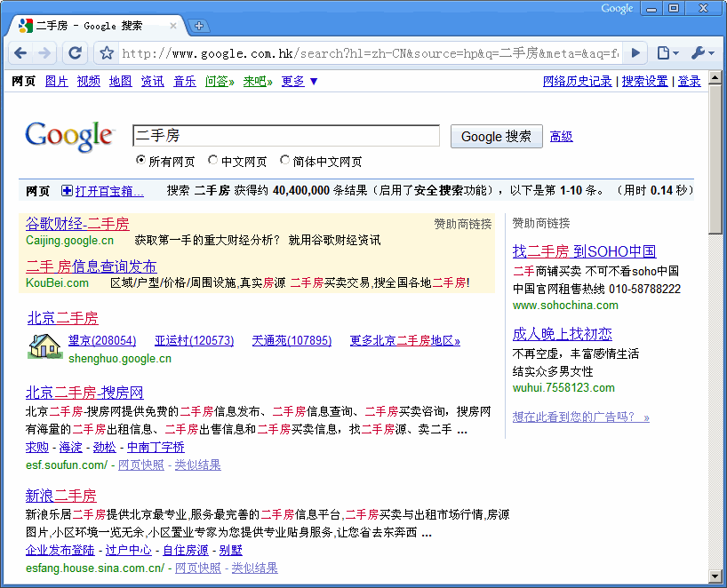The image size is (727, 588).
Task: Open 搜索设置 link
Action: (x=644, y=82)
